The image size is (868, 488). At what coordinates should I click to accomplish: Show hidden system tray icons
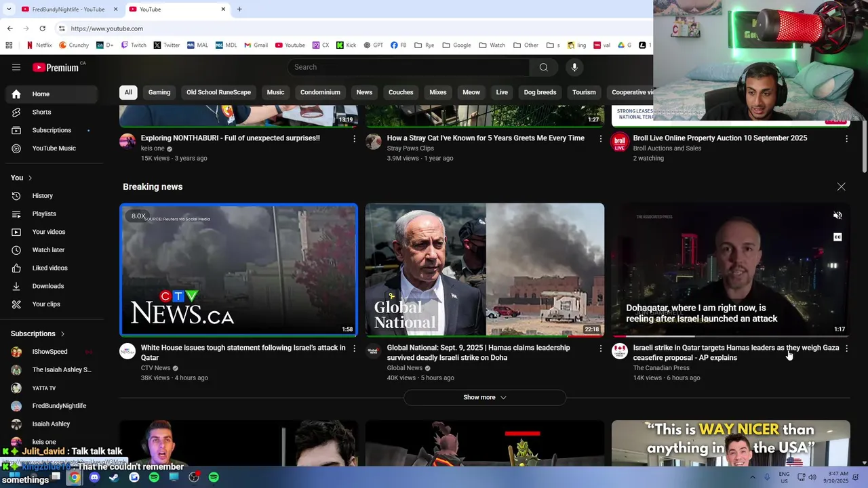coord(752,477)
